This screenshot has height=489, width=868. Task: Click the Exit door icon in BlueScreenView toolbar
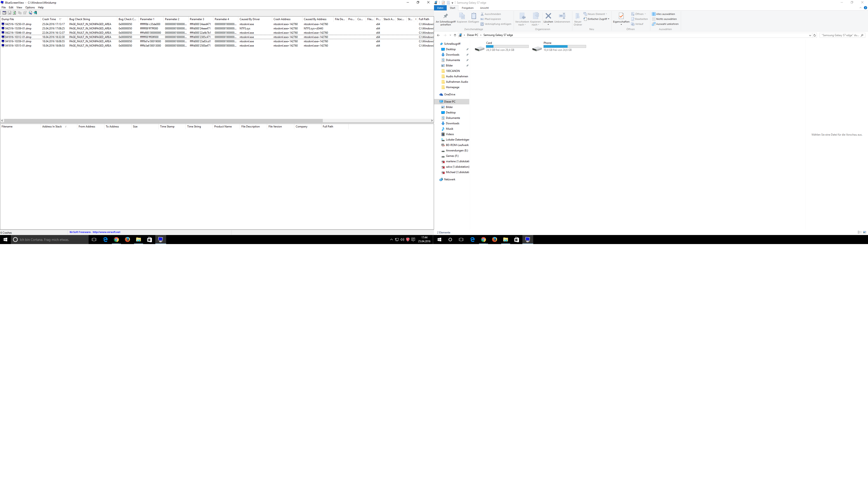35,13
